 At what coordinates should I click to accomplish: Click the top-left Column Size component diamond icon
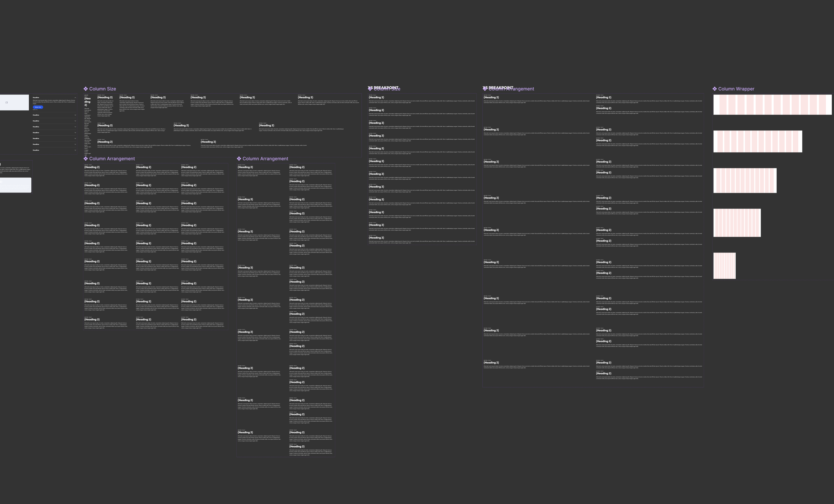pos(86,89)
